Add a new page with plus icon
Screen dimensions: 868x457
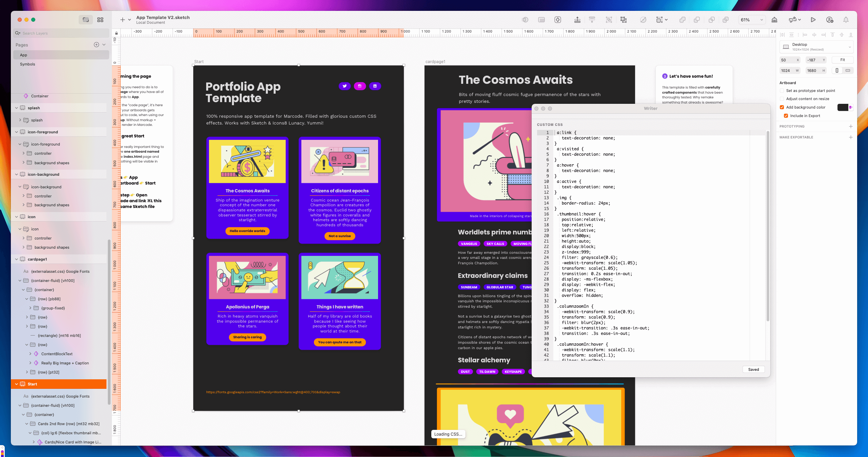coord(96,45)
